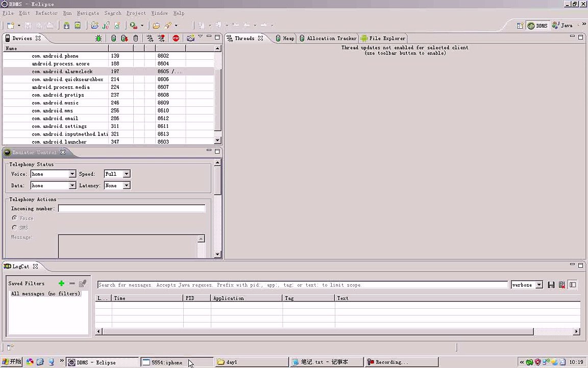The width and height of the screenshot is (588, 368).
Task: Click Run Last Tool icon
Action: coord(133,26)
